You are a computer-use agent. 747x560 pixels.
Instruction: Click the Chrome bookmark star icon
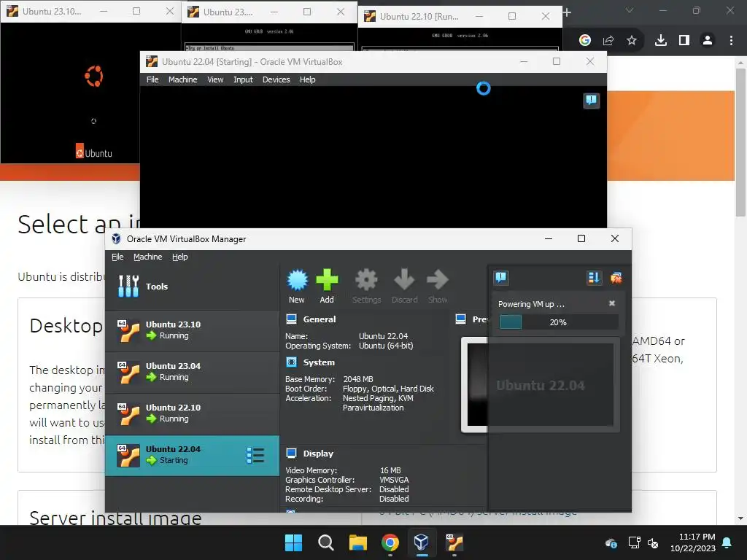click(631, 41)
